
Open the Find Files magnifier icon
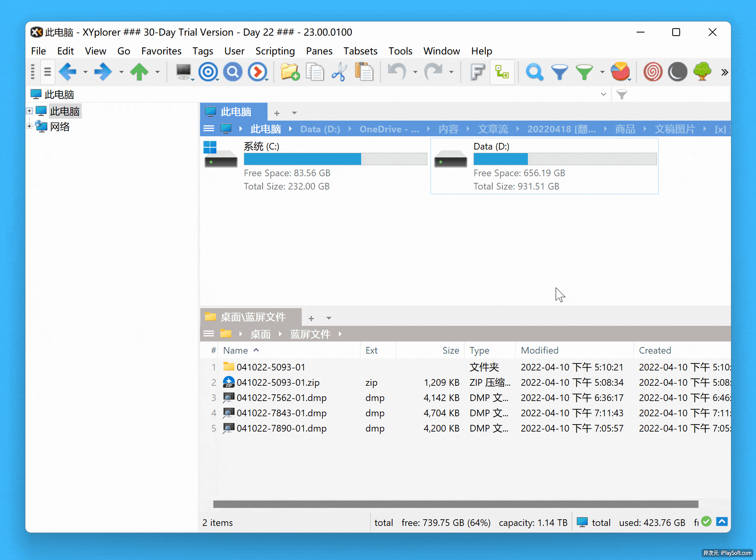pyautogui.click(x=535, y=72)
